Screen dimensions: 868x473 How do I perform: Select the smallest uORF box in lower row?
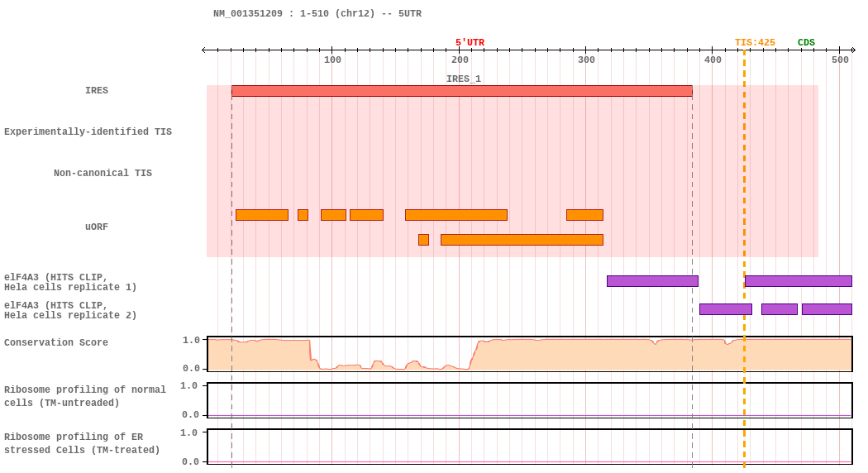coord(423,240)
